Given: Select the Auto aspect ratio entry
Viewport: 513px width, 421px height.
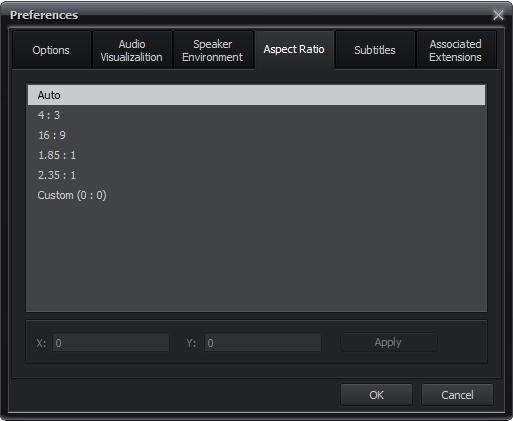Looking at the screenshot, I should pyautogui.click(x=256, y=95).
